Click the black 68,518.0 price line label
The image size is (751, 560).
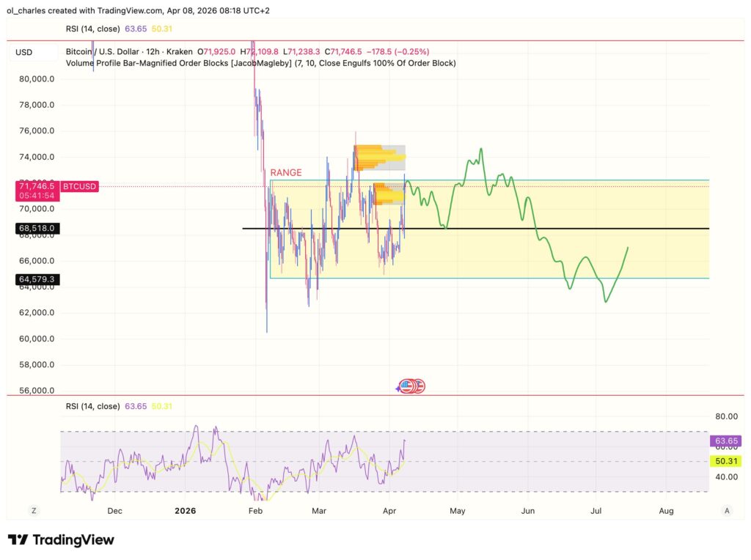[37, 228]
